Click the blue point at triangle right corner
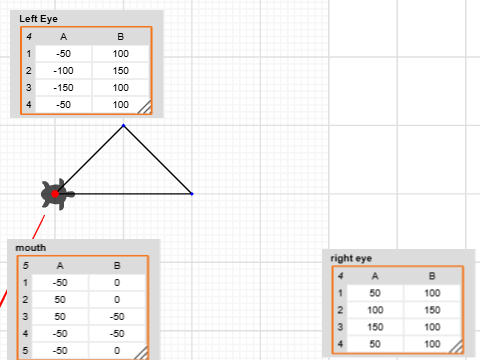480x360 pixels. [x=192, y=194]
